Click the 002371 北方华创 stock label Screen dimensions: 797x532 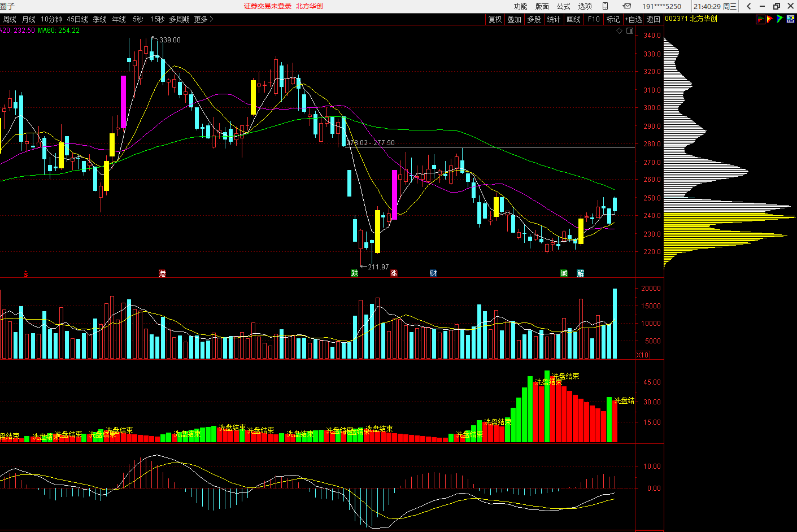click(691, 19)
